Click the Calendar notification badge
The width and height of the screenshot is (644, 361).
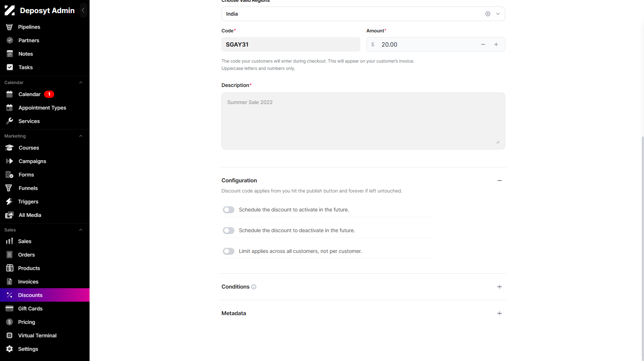49,94
